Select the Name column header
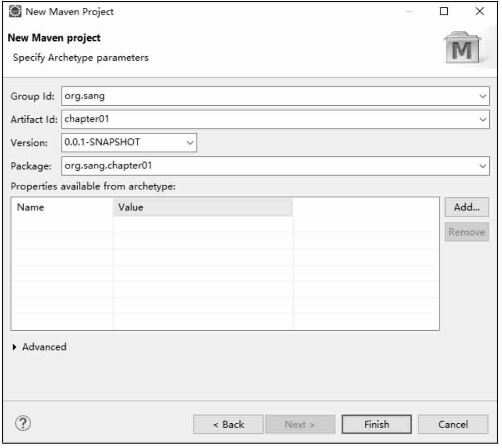 [62, 208]
